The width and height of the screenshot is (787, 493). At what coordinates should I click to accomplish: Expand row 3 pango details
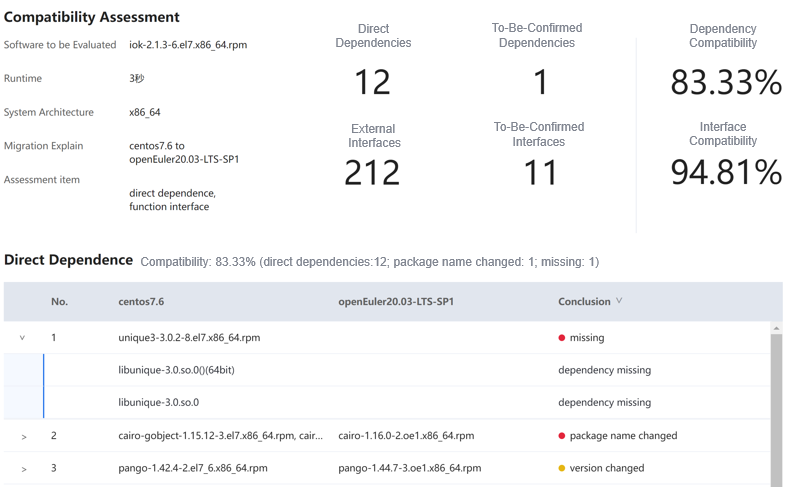[23, 468]
